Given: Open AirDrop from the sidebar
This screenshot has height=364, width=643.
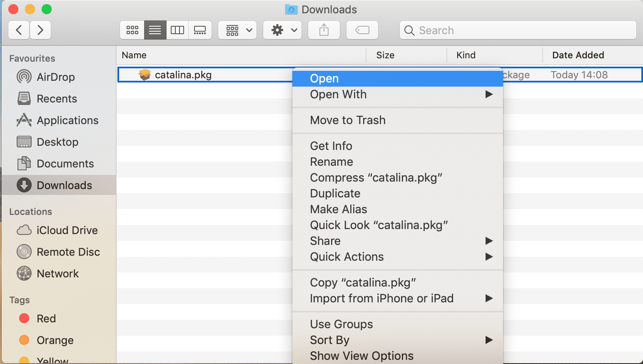Looking at the screenshot, I should 55,77.
